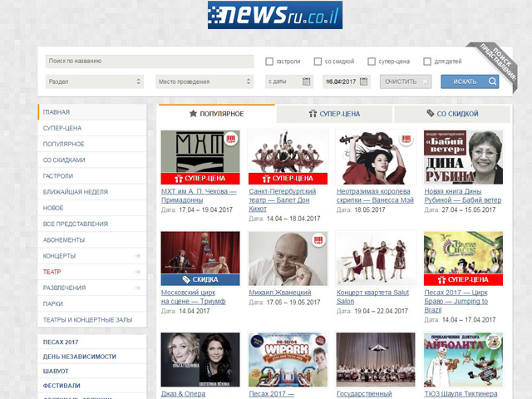532x399 pixels.
Task: Open the Айболита cartoon thumbnail
Action: pos(464,360)
